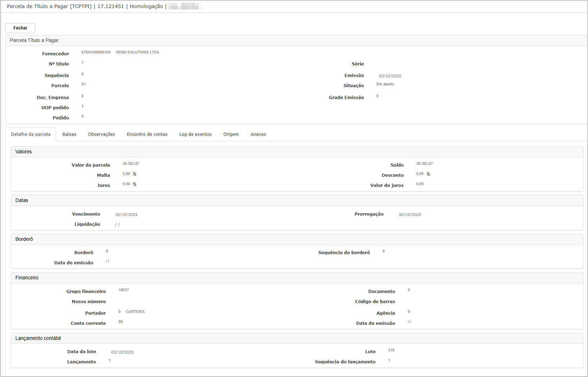Select the Detalhe da parcela tab

(31, 134)
